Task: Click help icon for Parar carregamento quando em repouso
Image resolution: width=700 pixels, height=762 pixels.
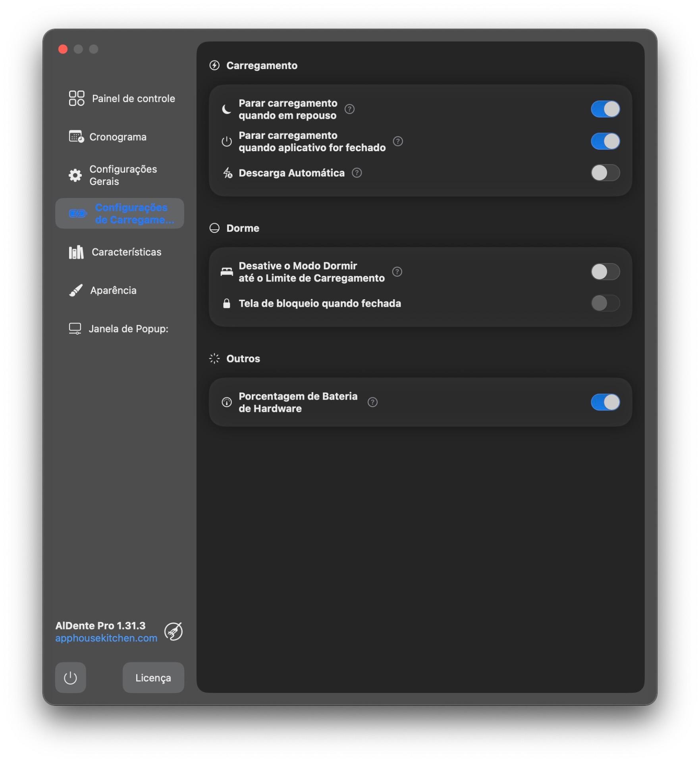Action: click(349, 109)
